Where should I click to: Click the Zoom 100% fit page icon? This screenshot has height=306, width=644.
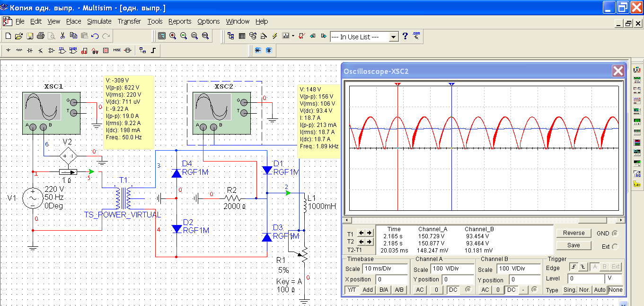click(205, 36)
